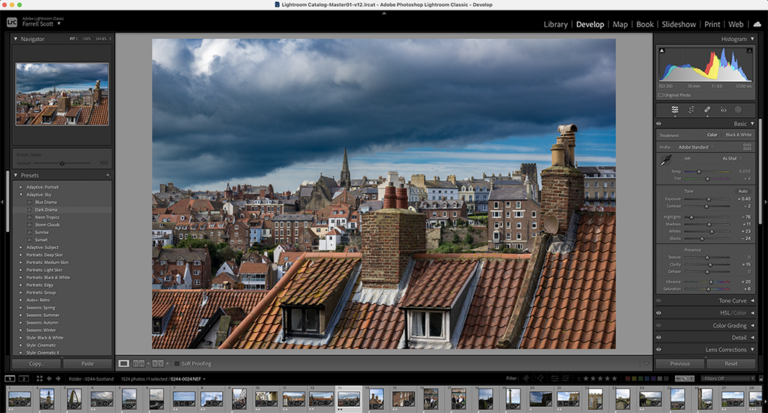This screenshot has width=768, height=413.
Task: Open the cloud sync status icon
Action: pos(757,24)
